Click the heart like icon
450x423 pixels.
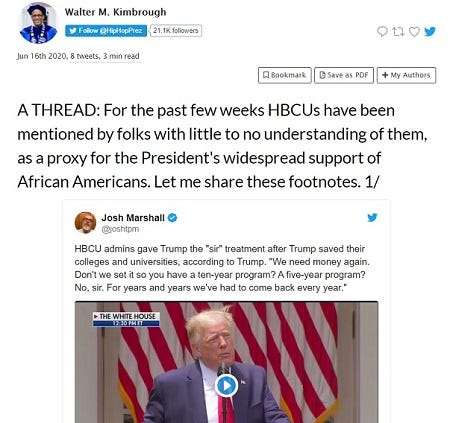(x=414, y=32)
